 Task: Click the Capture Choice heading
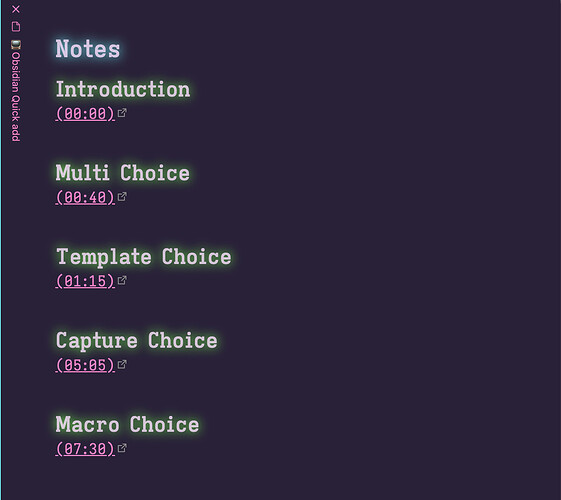pos(137,341)
